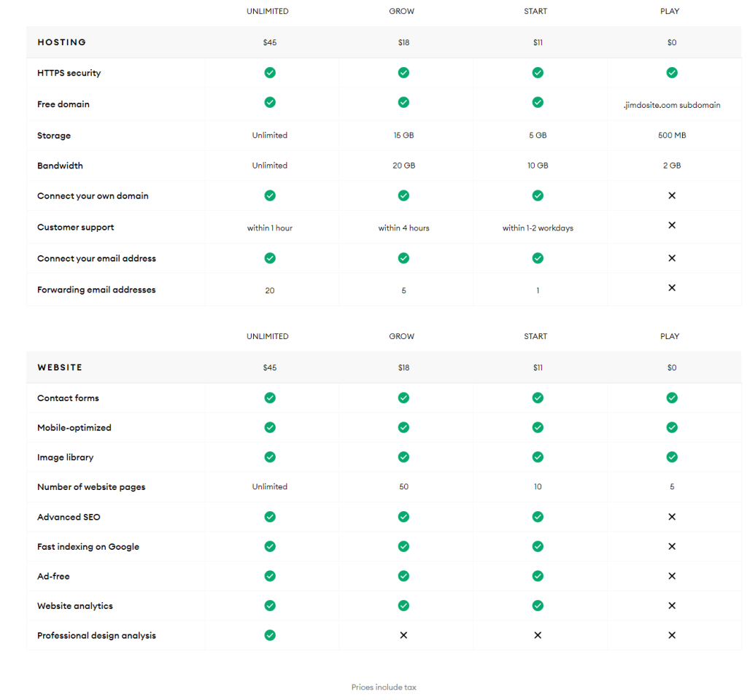
Task: Click the X for Customer support under Play
Action: pos(672,225)
